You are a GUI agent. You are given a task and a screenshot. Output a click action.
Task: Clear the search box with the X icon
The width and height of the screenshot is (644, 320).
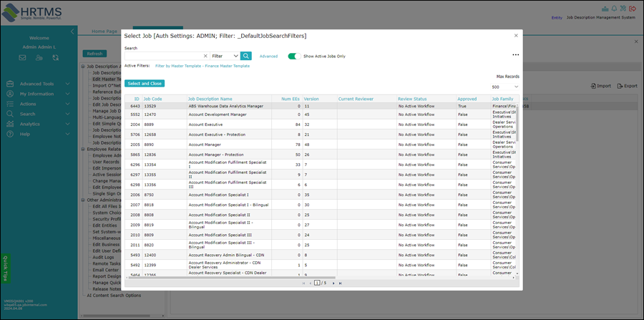click(205, 56)
